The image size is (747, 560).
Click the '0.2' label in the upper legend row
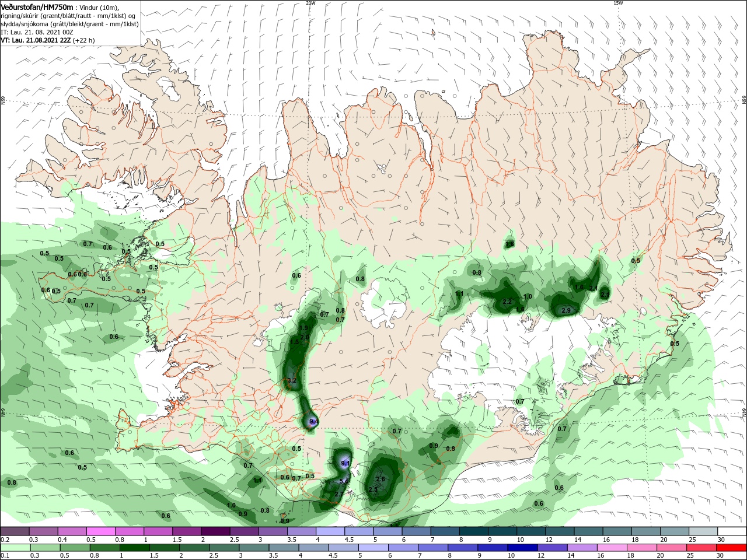(x=5, y=540)
